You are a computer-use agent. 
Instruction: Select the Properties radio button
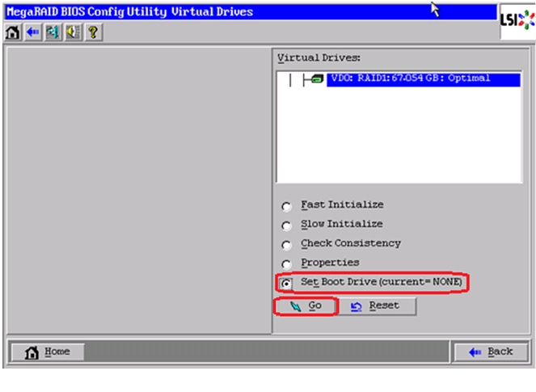(x=286, y=263)
